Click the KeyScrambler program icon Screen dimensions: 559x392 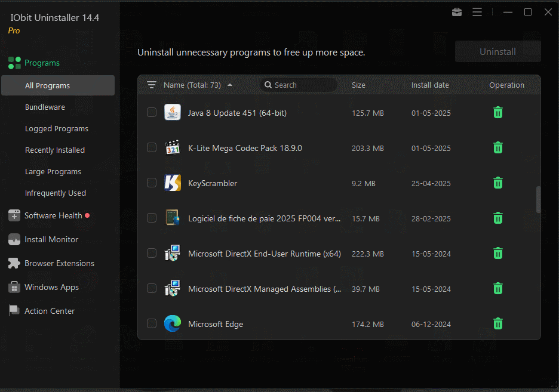[173, 183]
